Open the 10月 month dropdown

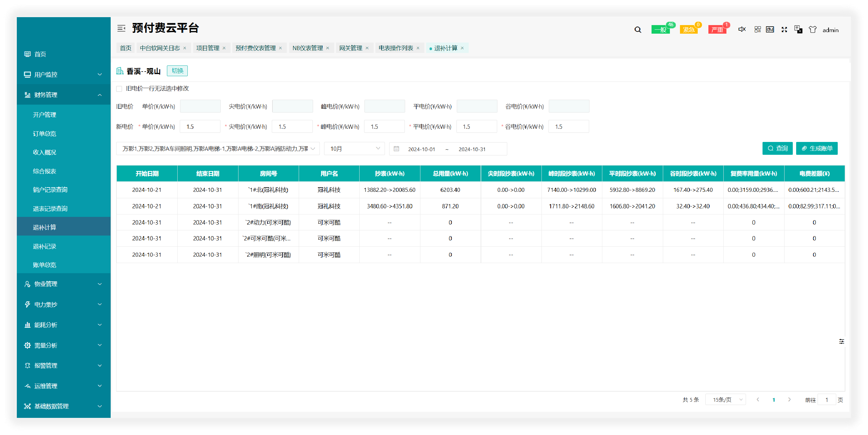click(x=354, y=149)
